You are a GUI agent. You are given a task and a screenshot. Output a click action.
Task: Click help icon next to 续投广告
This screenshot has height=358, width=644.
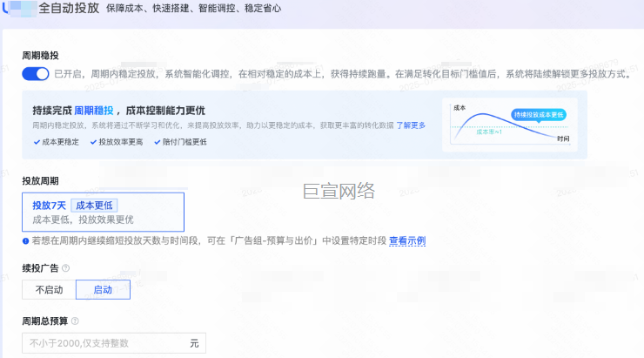[66, 268]
